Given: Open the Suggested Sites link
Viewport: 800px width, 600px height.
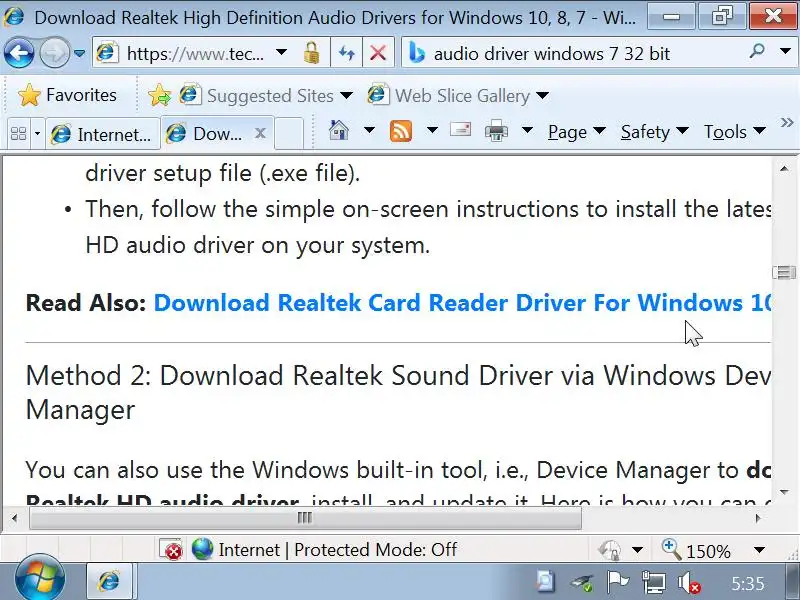Looking at the screenshot, I should [266, 95].
